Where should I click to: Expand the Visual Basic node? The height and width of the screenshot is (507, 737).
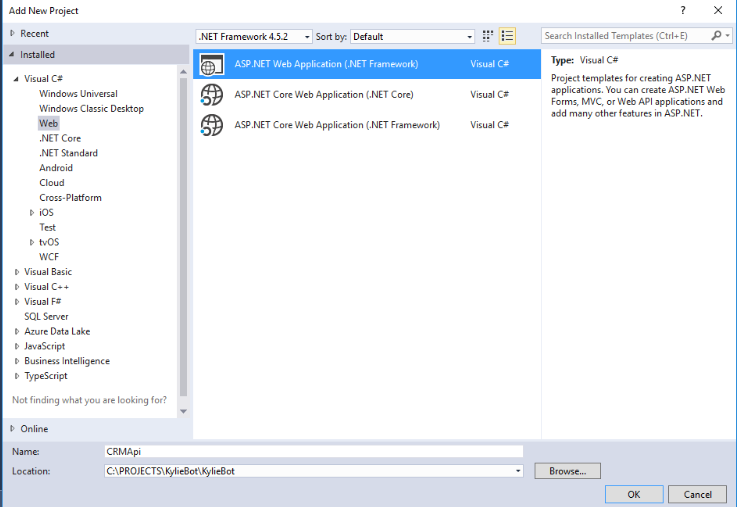tap(16, 272)
